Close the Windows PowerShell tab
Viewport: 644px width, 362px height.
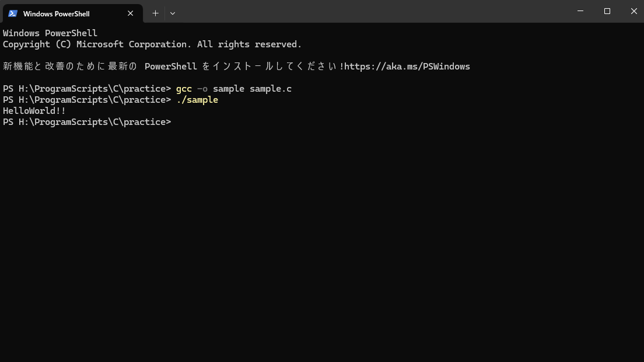pyautogui.click(x=131, y=13)
